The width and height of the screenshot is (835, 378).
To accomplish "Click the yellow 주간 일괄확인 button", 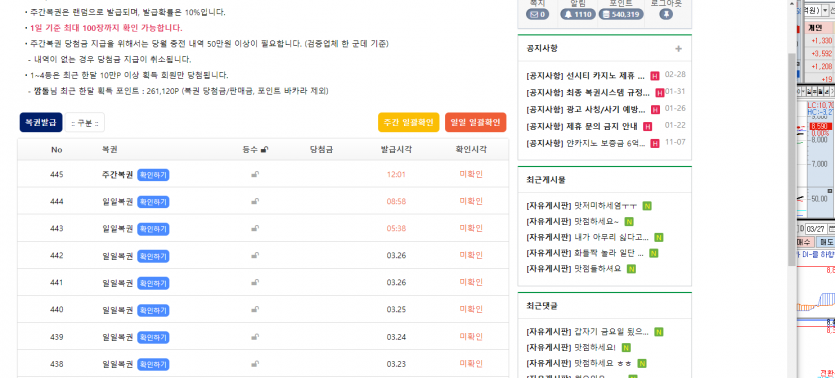I will [x=408, y=122].
